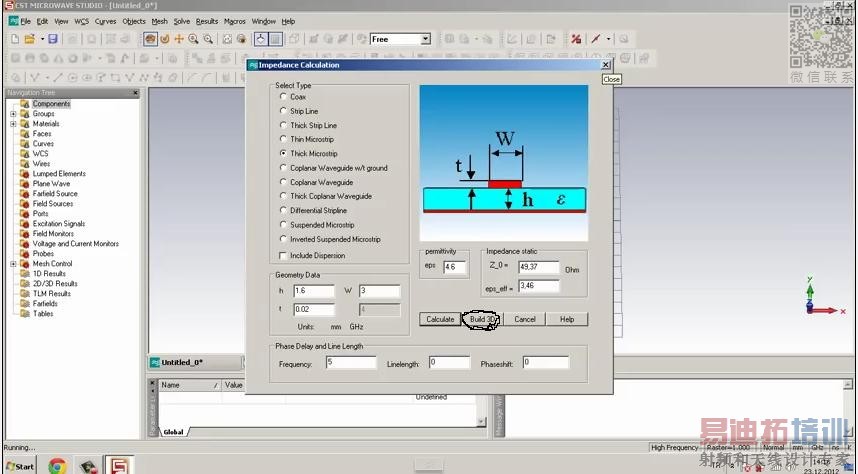
Task: Select the Dynamic zoom magnifier tool
Action: click(x=208, y=39)
